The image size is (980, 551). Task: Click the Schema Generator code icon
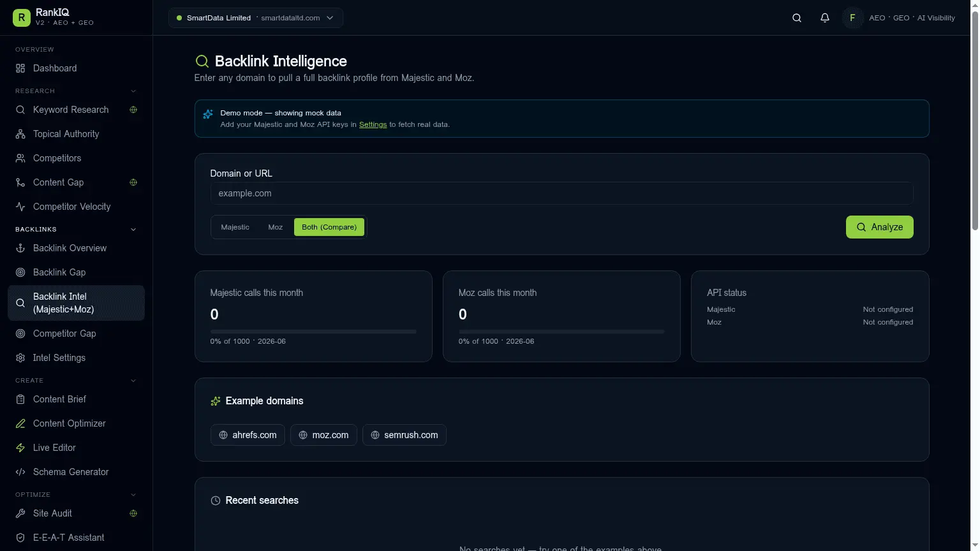[x=20, y=472]
